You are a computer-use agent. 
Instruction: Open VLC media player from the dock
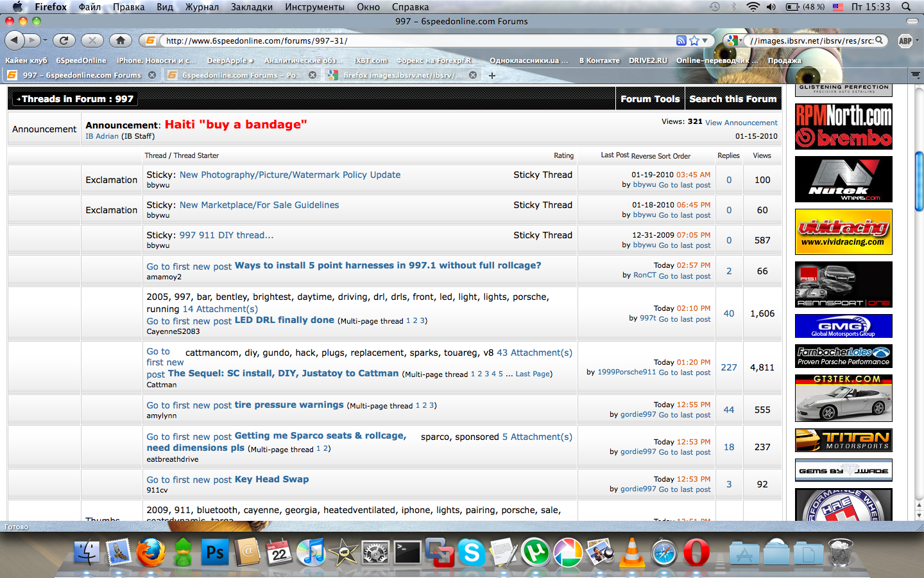coord(632,552)
